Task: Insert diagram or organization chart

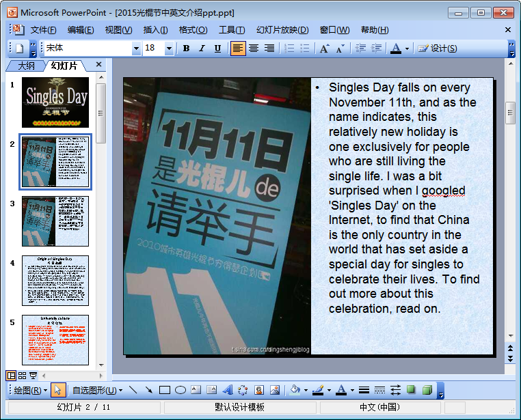Action: (x=243, y=390)
